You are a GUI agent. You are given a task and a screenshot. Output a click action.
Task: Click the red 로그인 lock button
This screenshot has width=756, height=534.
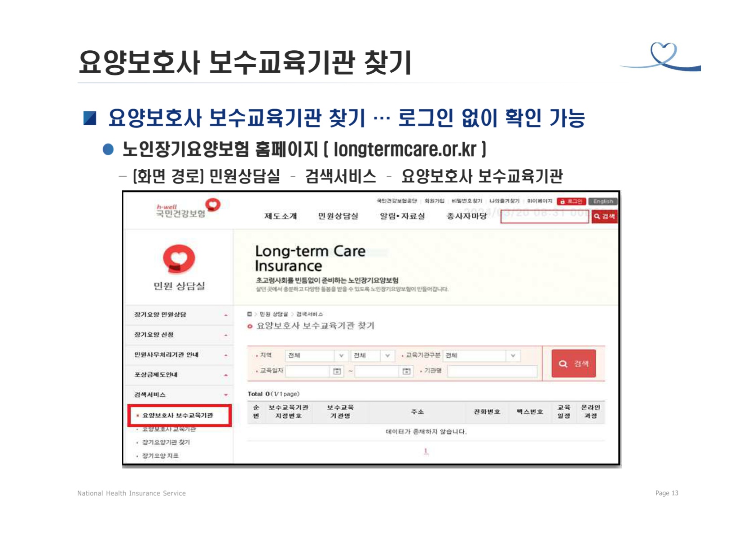[x=571, y=201]
